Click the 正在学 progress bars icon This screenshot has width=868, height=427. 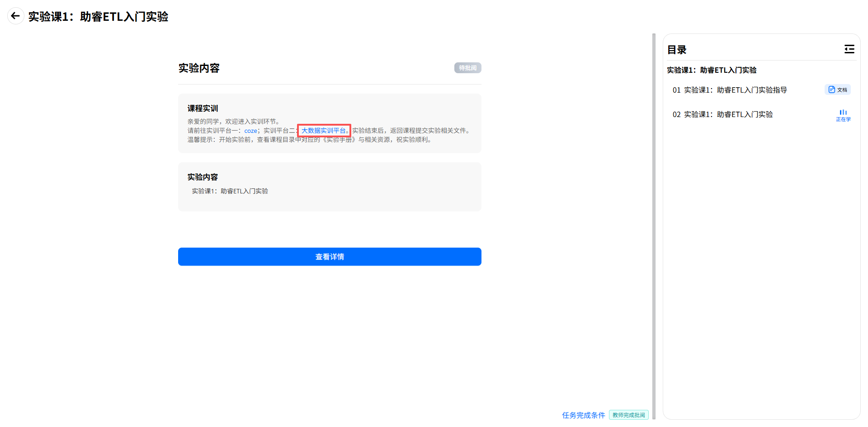(843, 116)
